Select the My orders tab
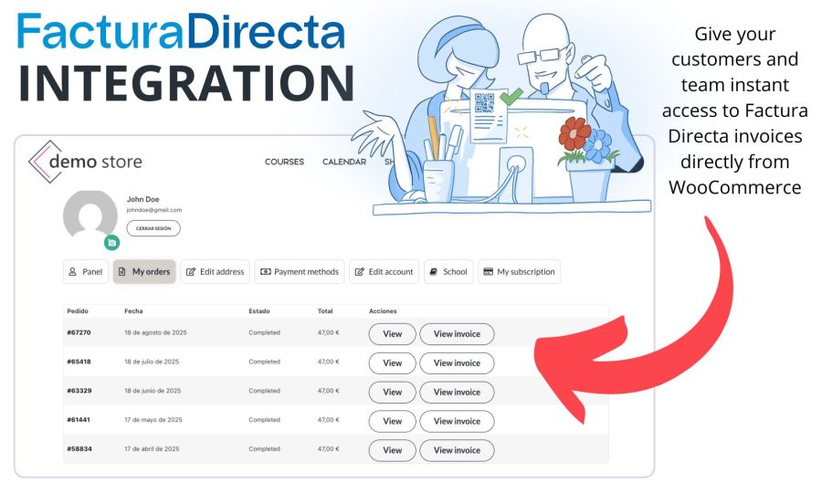 click(x=144, y=271)
